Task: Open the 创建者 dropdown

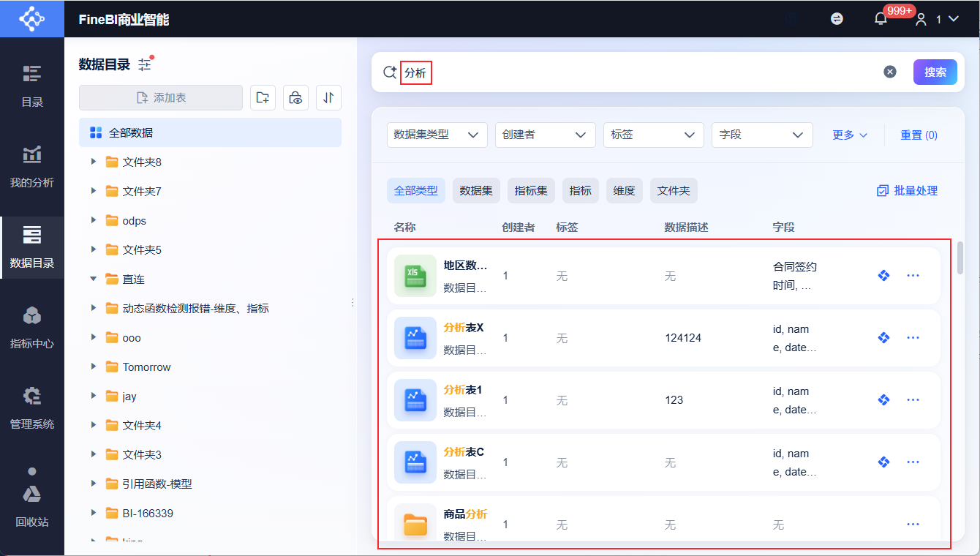Action: point(546,135)
